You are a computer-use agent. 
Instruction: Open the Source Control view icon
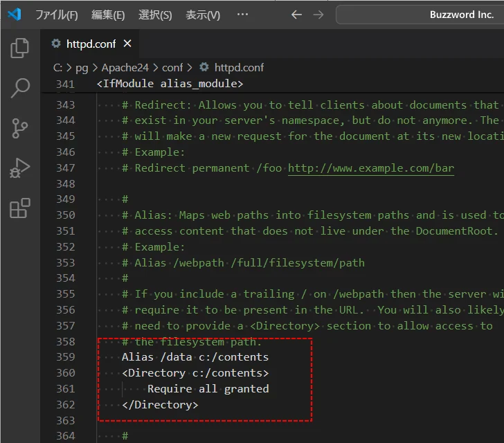point(20,128)
